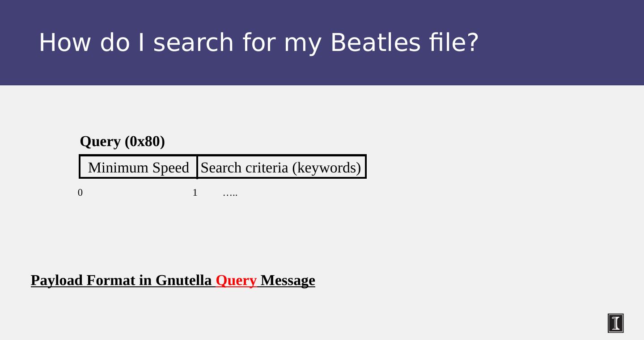644x340 pixels.
Task: Click the byte offset label 0
Action: click(x=80, y=193)
